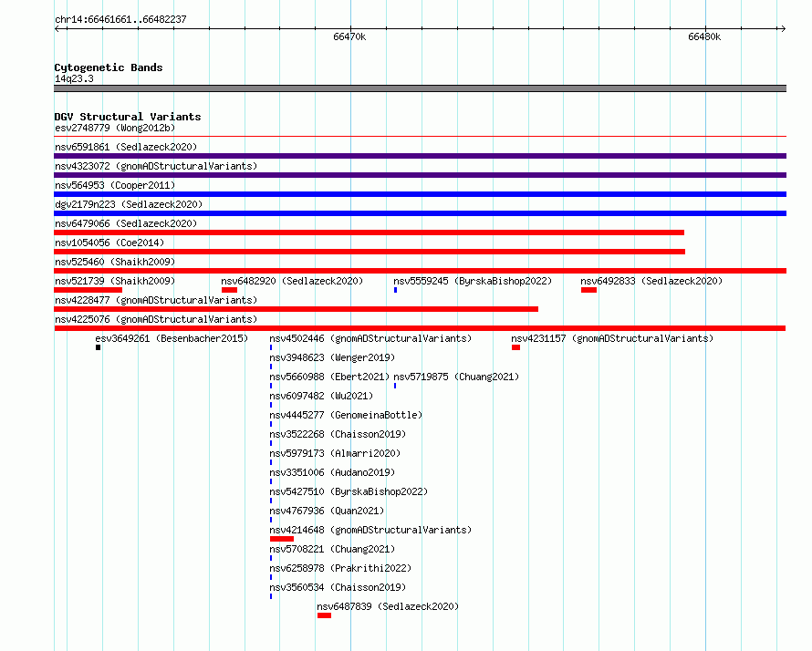Click the 14q23.3 cytogenetic band bar
This screenshot has height=651, width=812.
tap(420, 88)
